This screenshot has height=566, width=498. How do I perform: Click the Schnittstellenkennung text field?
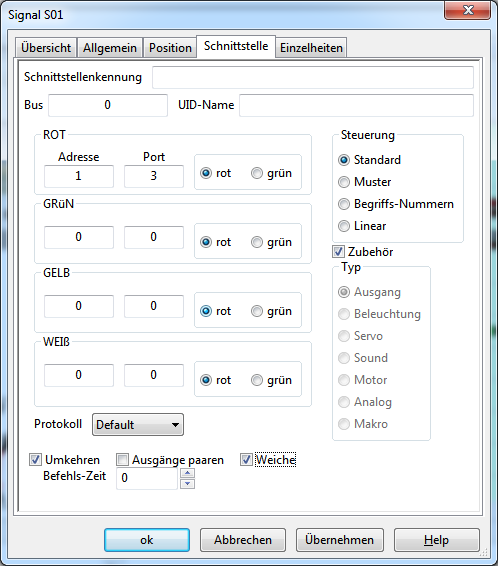pyautogui.click(x=313, y=77)
